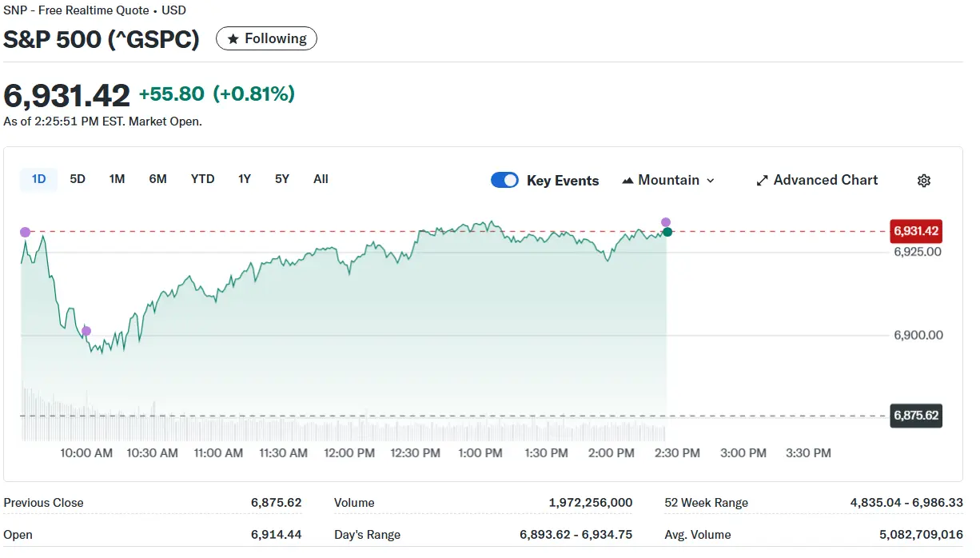
Task: Open the Advanced Chart link
Action: (816, 181)
